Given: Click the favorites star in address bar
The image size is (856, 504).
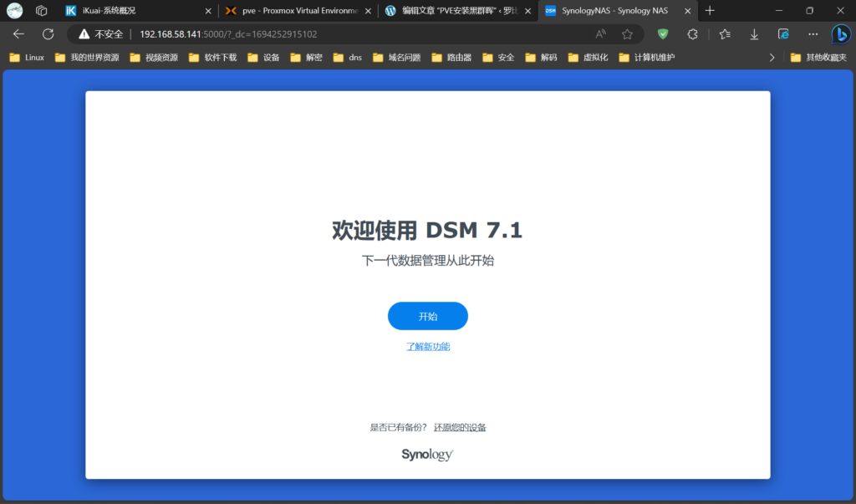Looking at the screenshot, I should pyautogui.click(x=627, y=34).
